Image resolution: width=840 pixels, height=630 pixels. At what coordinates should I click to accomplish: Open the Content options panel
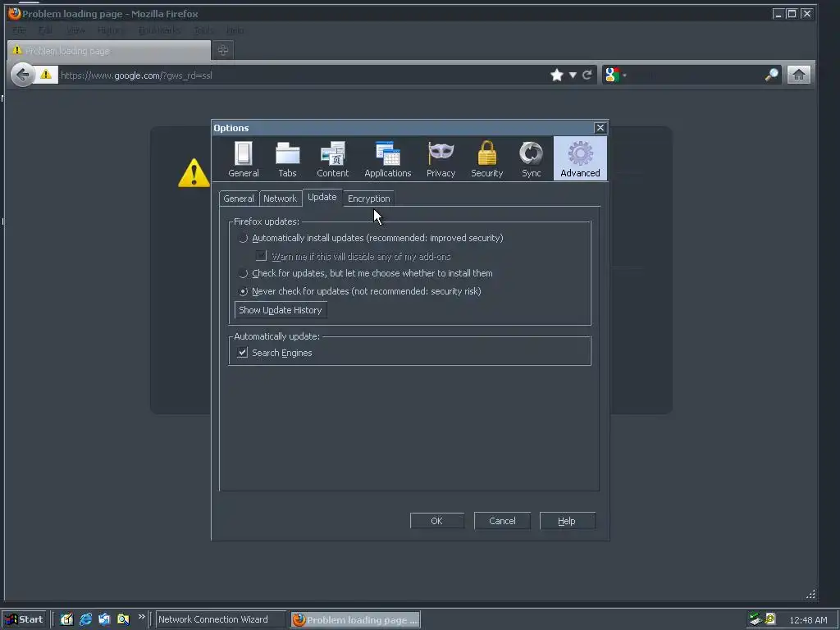point(332,158)
